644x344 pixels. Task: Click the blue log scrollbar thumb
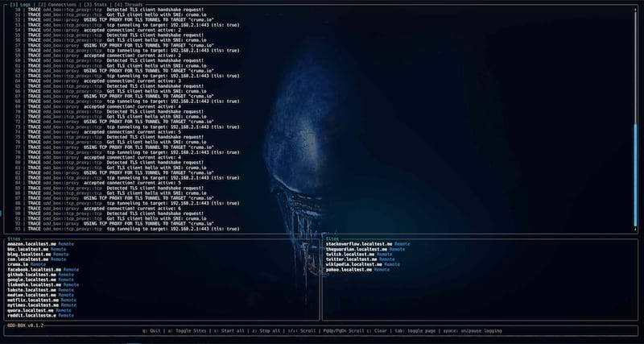pos(635,175)
